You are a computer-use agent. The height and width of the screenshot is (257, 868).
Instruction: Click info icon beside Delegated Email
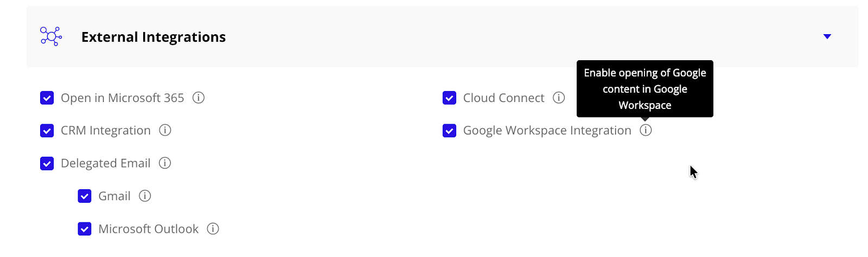[165, 163]
